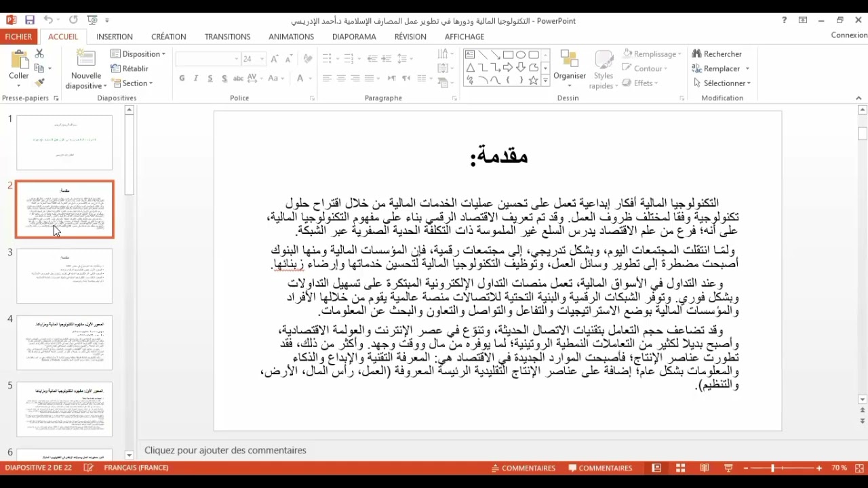The height and width of the screenshot is (488, 868).
Task: Switch to slide sorter view
Action: coord(680,468)
